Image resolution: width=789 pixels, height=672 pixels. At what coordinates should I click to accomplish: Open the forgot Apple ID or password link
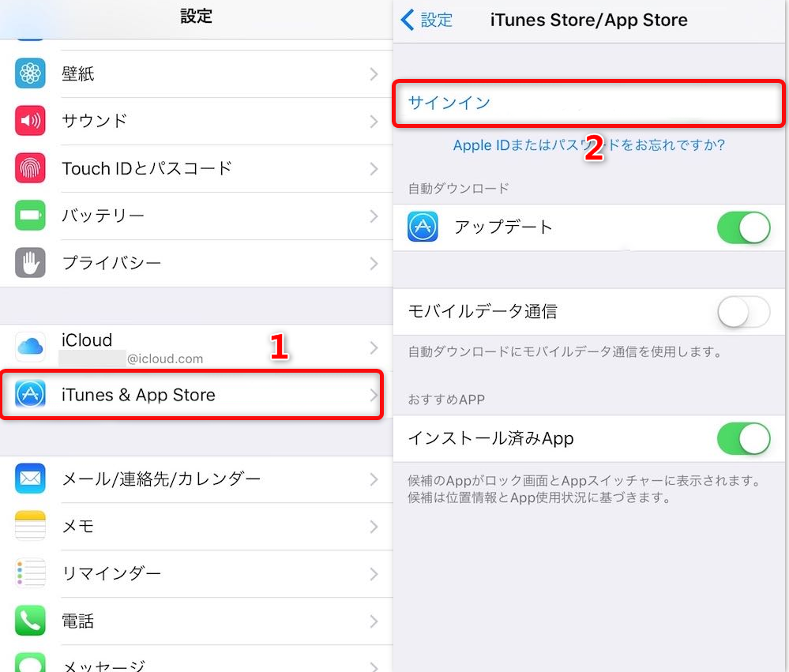coord(588,145)
